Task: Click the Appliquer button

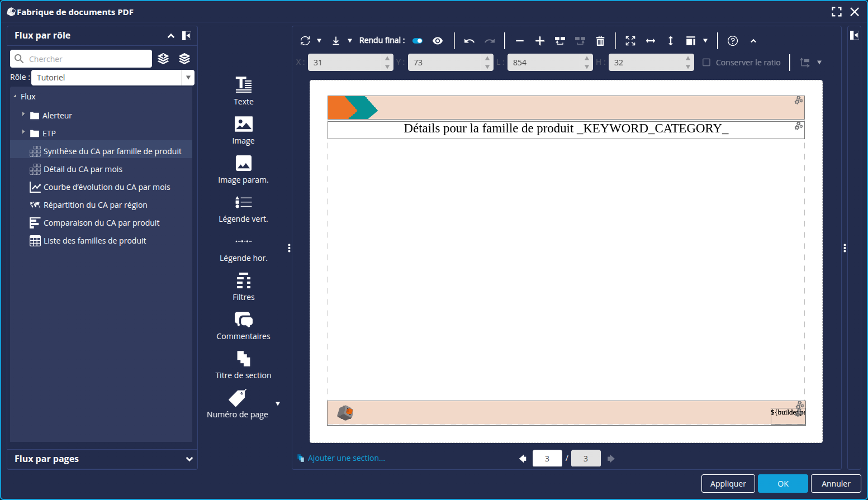Action: 728,484
